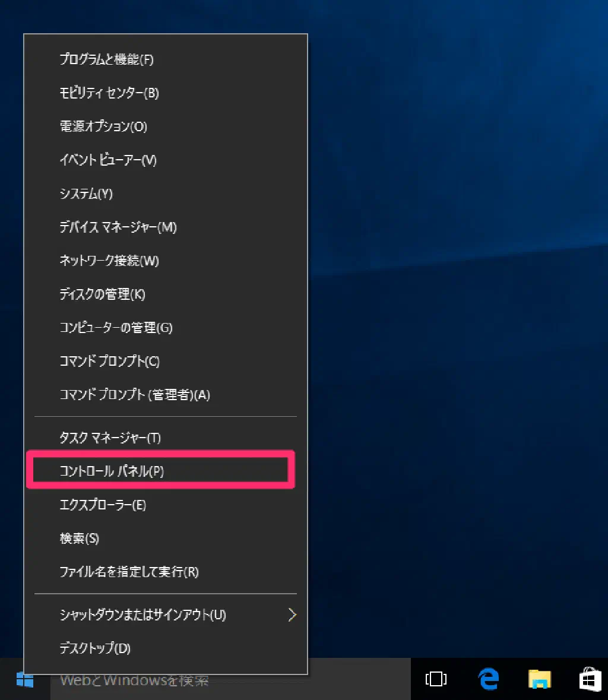608x700 pixels.
Task: Click ネットワーク接続(W) entry
Action: tap(109, 261)
